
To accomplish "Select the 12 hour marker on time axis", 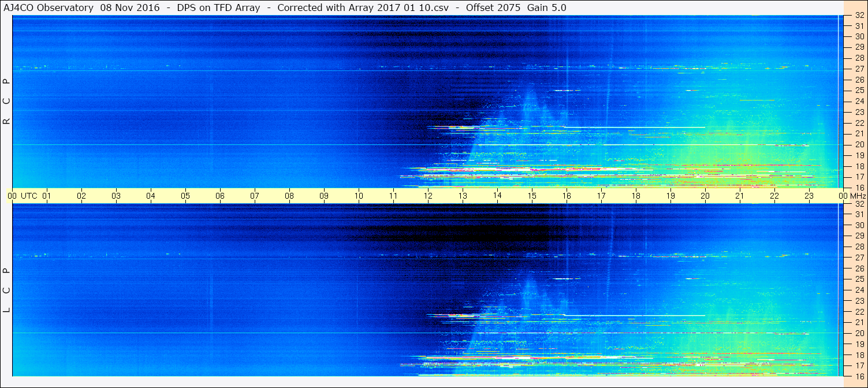I will [x=428, y=196].
